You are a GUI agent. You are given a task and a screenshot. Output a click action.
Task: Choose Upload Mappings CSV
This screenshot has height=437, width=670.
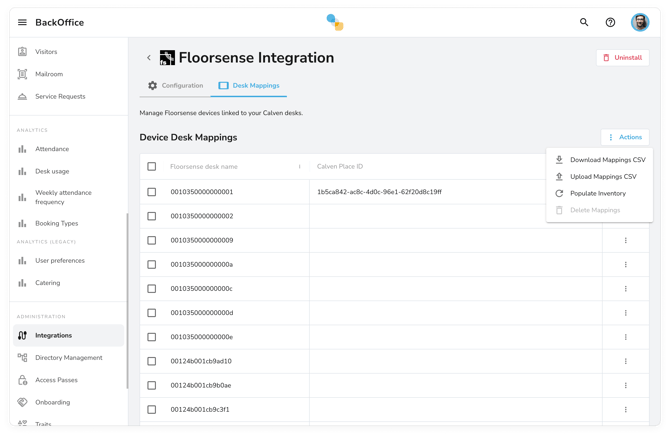tap(599, 176)
